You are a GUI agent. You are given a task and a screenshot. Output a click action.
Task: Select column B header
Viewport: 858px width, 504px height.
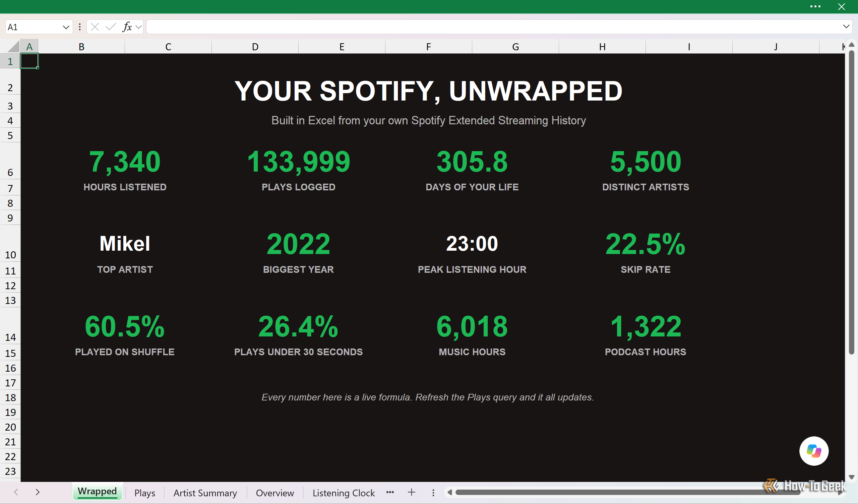coord(81,47)
